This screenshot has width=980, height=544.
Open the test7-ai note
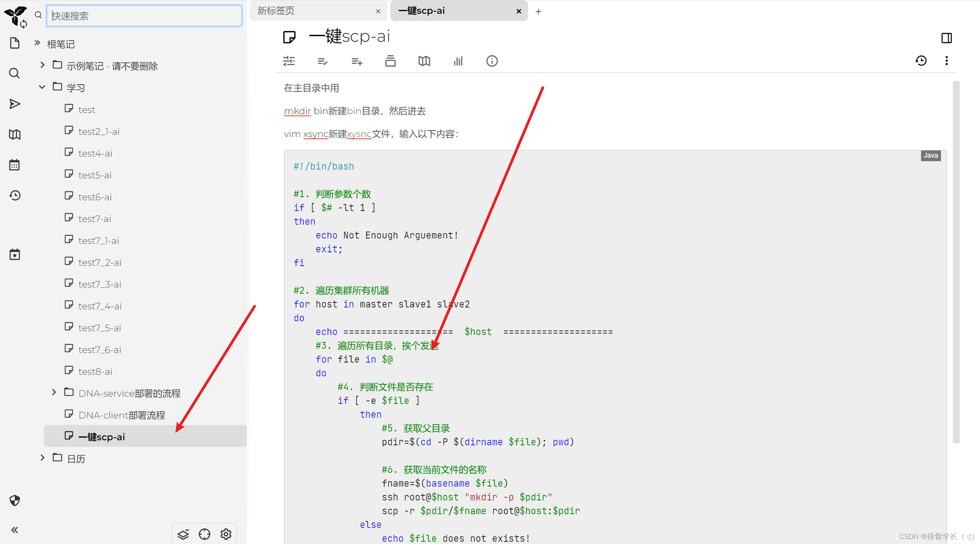pyautogui.click(x=95, y=219)
